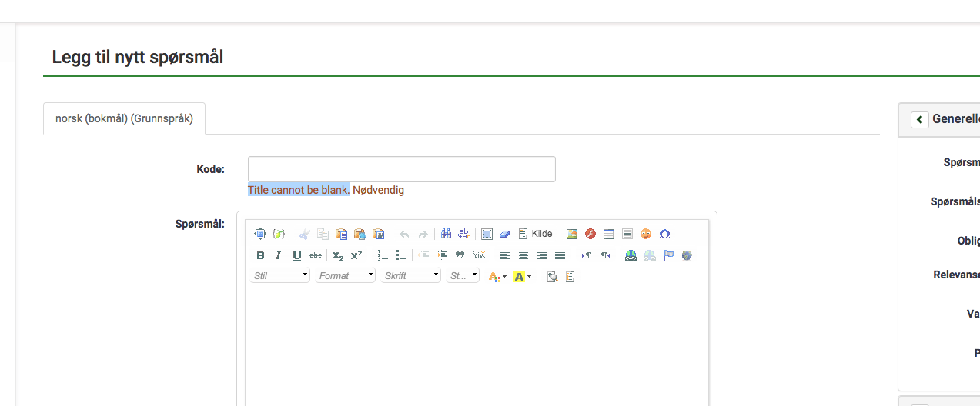
Task: Toggle italic formatting
Action: click(279, 255)
